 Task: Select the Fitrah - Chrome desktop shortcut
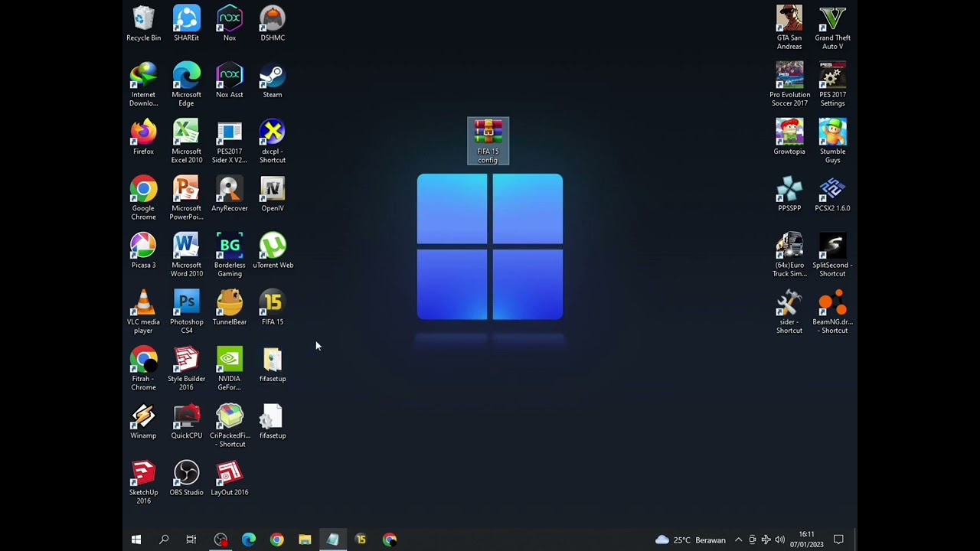pyautogui.click(x=143, y=368)
